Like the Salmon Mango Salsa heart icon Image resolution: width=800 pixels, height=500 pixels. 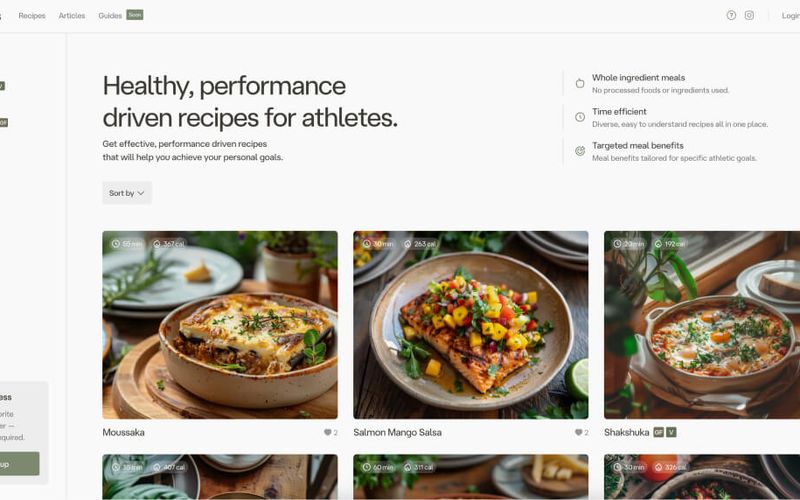pos(579,432)
